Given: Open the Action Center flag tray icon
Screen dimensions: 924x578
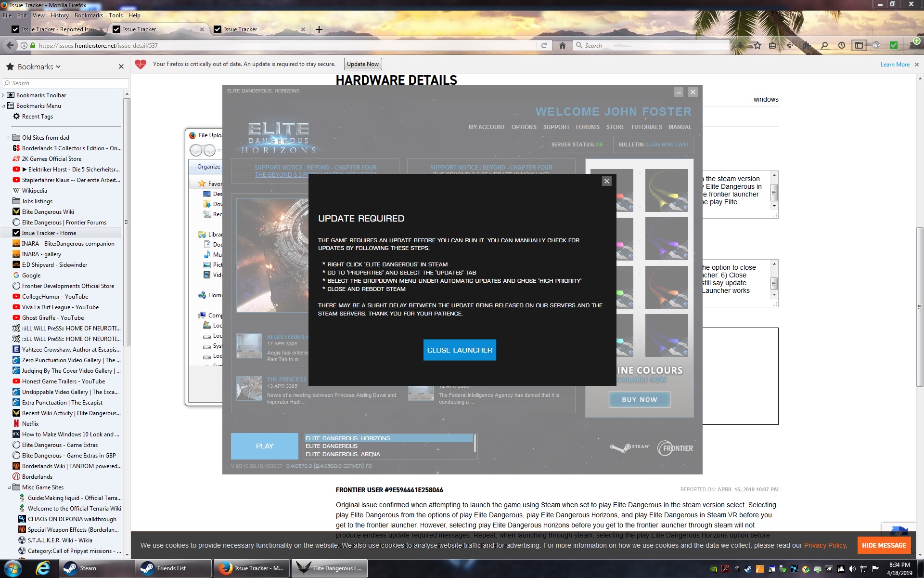Looking at the screenshot, I should pyautogui.click(x=875, y=569).
